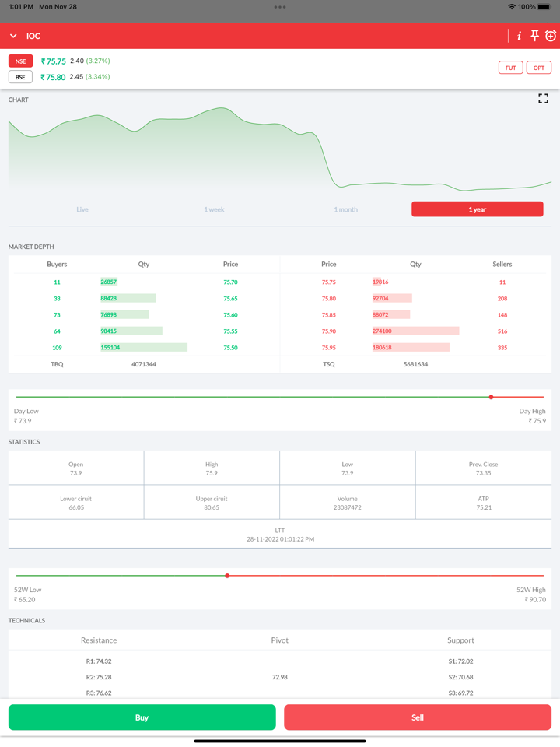Select NSE exchange
Image resolution: width=560 pixels, height=747 pixels.
coord(20,61)
